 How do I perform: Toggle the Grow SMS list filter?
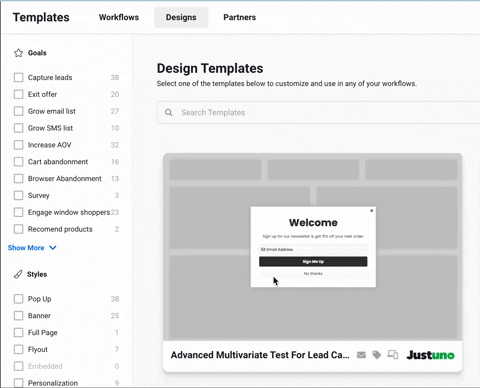pos(19,128)
